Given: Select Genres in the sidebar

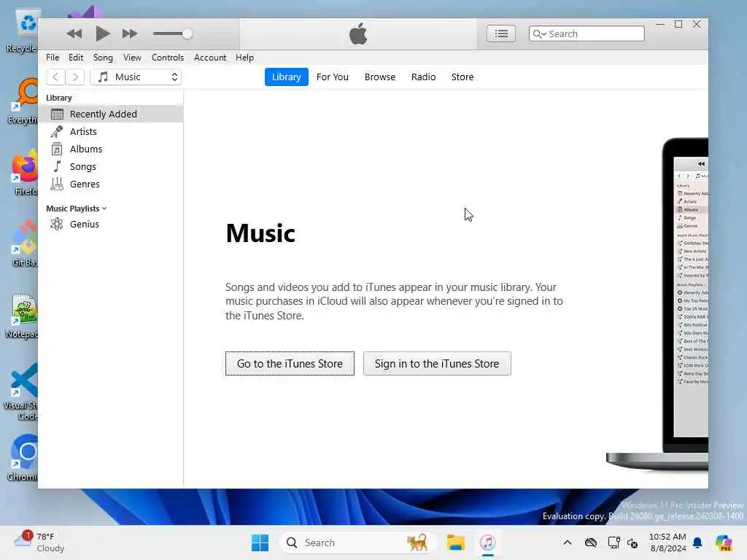Looking at the screenshot, I should point(111,184).
